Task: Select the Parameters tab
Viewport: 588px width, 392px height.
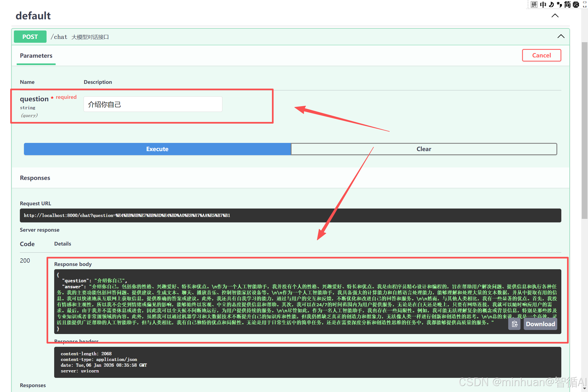Action: (x=36, y=56)
